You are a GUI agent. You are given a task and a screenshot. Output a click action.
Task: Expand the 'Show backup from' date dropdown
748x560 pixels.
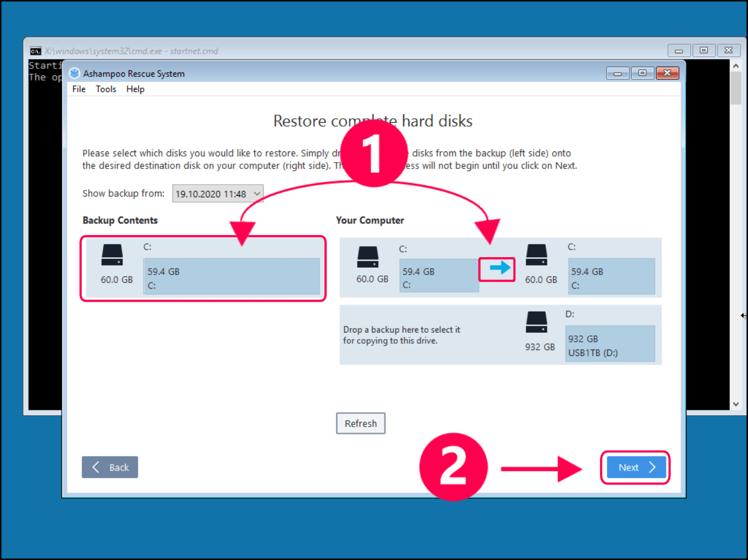(218, 193)
